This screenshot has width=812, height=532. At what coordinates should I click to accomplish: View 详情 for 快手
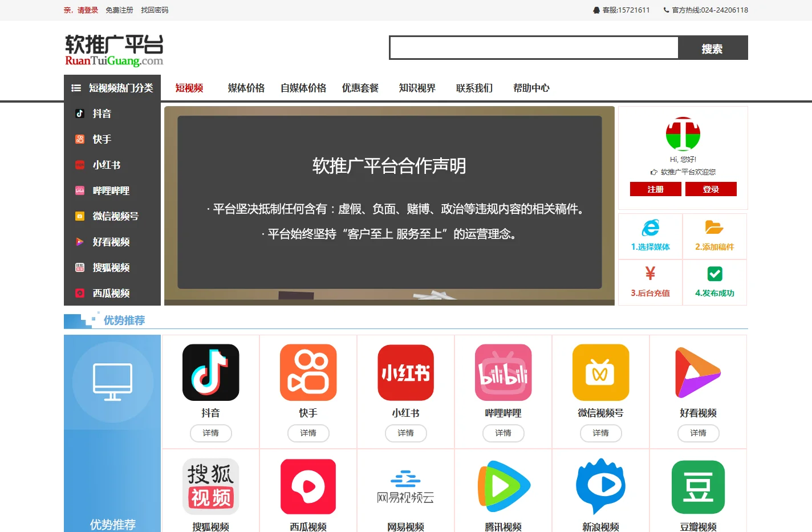coord(308,433)
